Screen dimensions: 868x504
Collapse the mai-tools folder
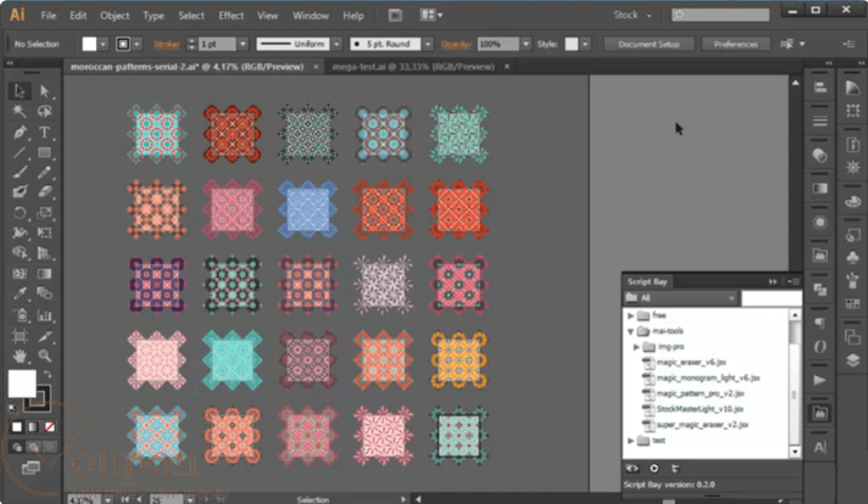coord(631,331)
